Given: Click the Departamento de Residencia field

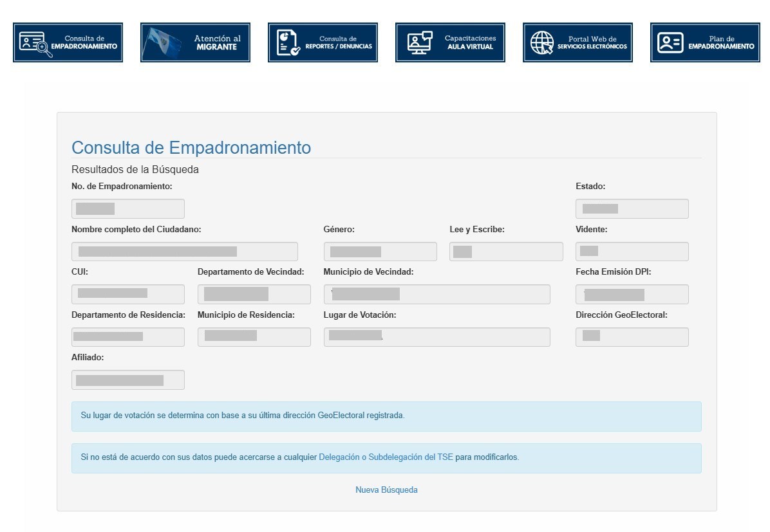Looking at the screenshot, I should (128, 336).
